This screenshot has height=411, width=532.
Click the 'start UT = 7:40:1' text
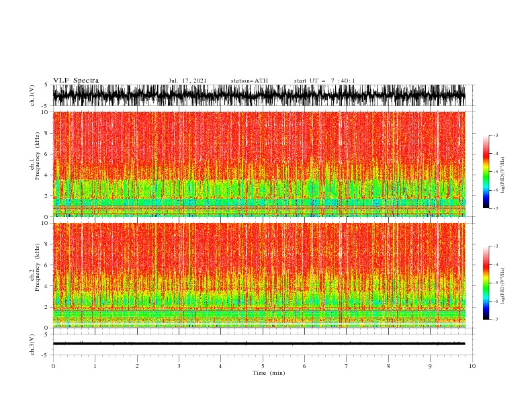(x=324, y=81)
